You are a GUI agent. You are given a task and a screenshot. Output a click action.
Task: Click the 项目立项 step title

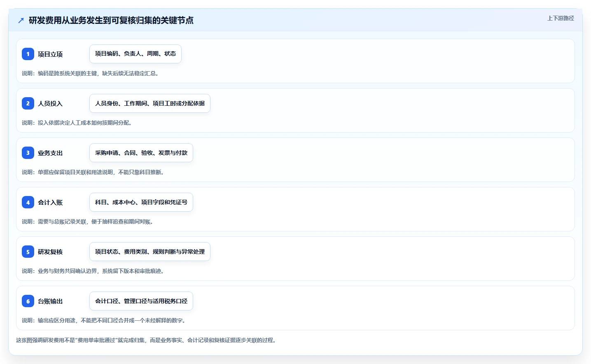(x=50, y=54)
